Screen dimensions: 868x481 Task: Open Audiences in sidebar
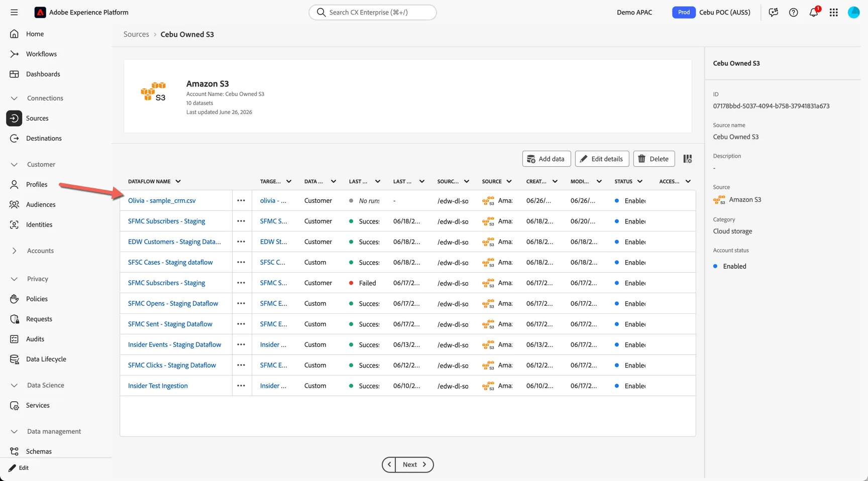coord(41,204)
